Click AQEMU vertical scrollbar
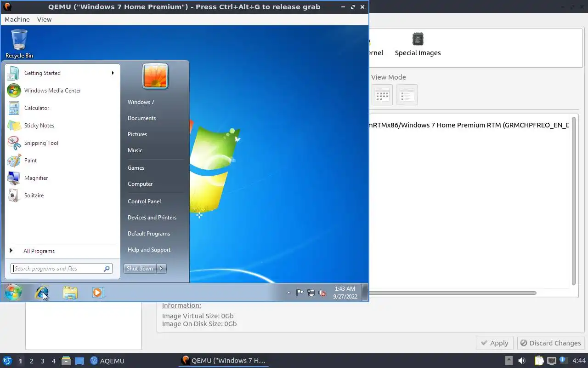The image size is (588, 368). pyautogui.click(x=574, y=201)
